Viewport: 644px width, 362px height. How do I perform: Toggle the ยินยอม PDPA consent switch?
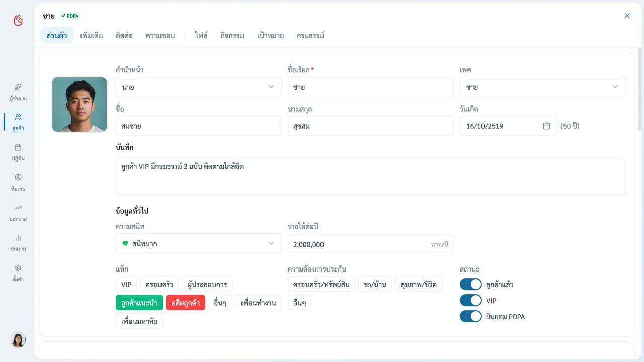471,316
